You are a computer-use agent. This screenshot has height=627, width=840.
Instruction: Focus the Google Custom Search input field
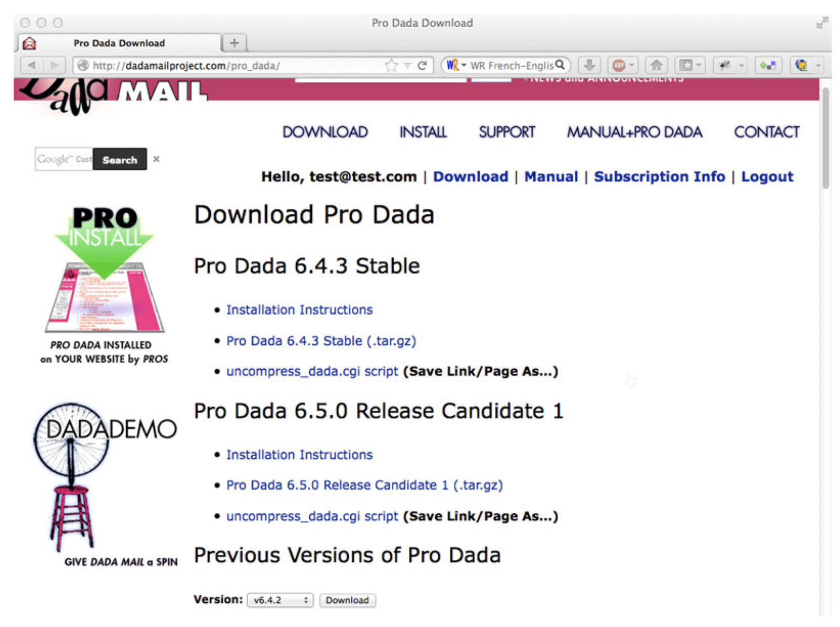tap(64, 159)
